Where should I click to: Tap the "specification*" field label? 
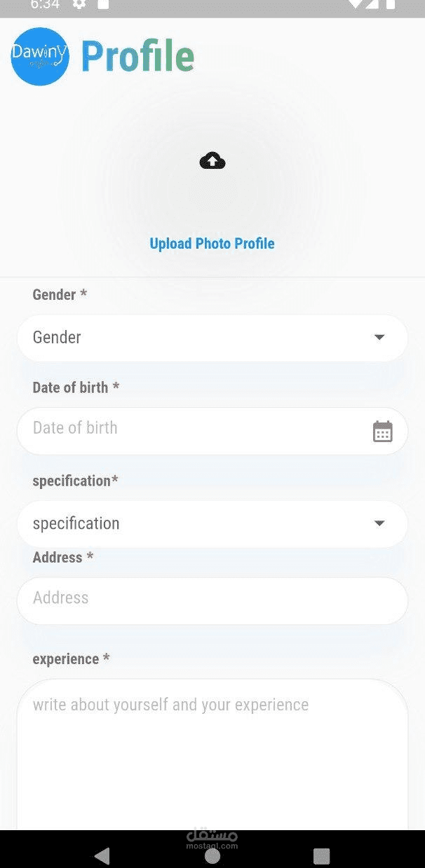click(75, 481)
